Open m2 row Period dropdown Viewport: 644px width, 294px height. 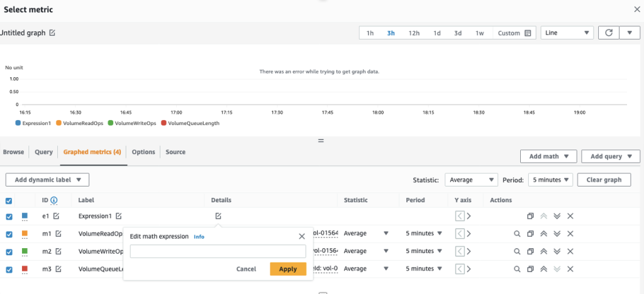click(424, 251)
